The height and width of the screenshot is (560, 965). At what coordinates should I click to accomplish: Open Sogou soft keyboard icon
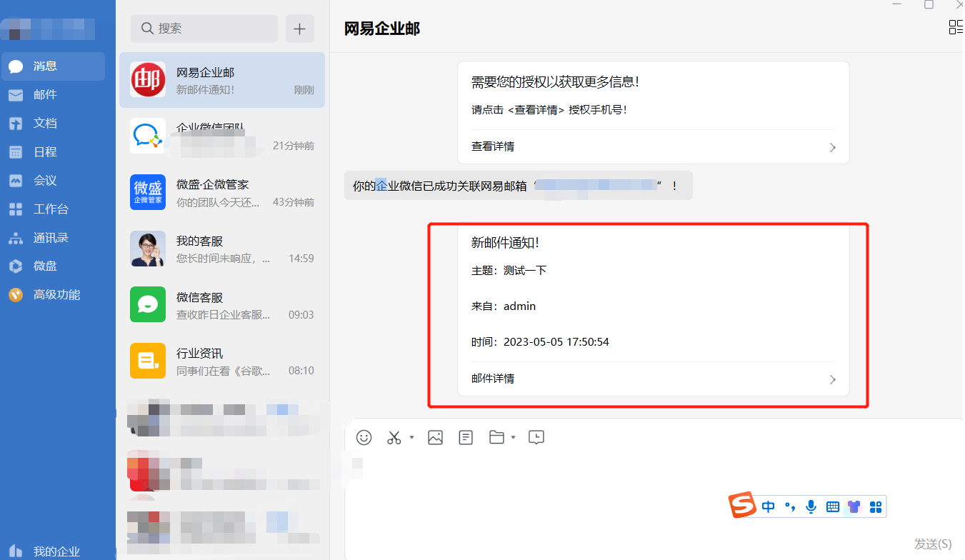(832, 507)
